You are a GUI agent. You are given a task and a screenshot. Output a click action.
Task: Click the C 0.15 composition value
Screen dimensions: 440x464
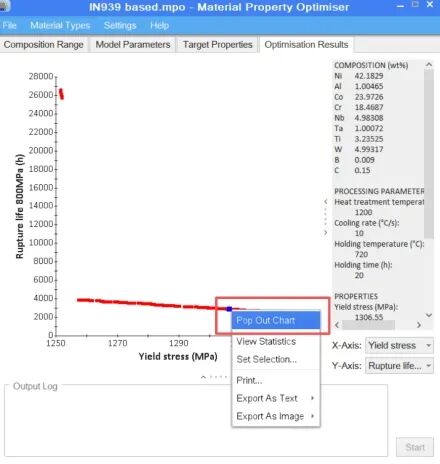[362, 170]
